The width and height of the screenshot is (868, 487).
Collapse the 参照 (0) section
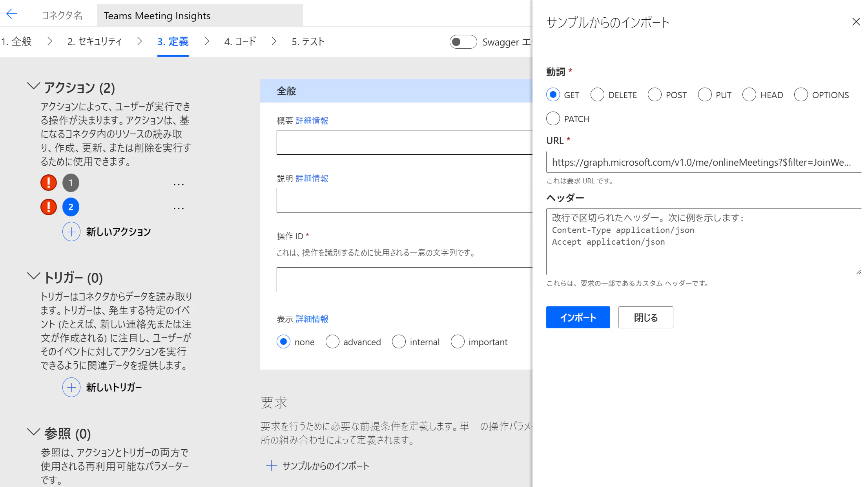coord(33,432)
